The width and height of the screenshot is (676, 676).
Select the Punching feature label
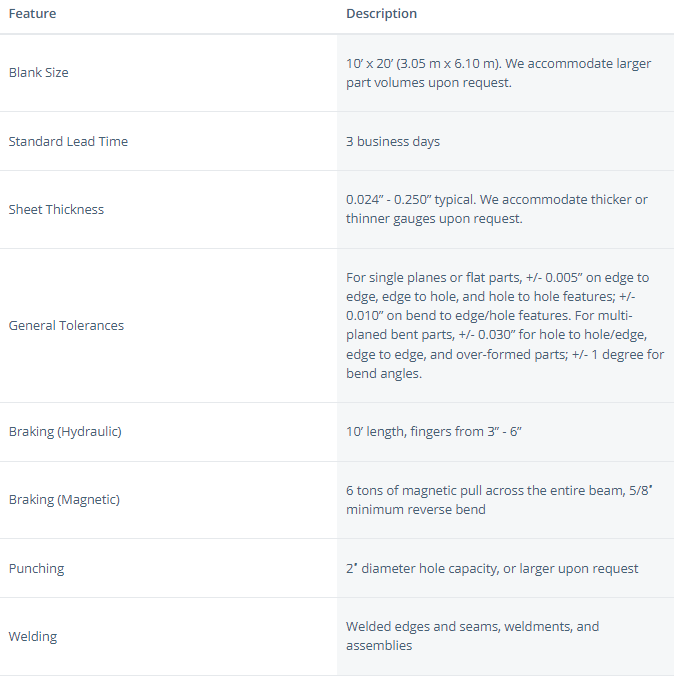tap(36, 569)
